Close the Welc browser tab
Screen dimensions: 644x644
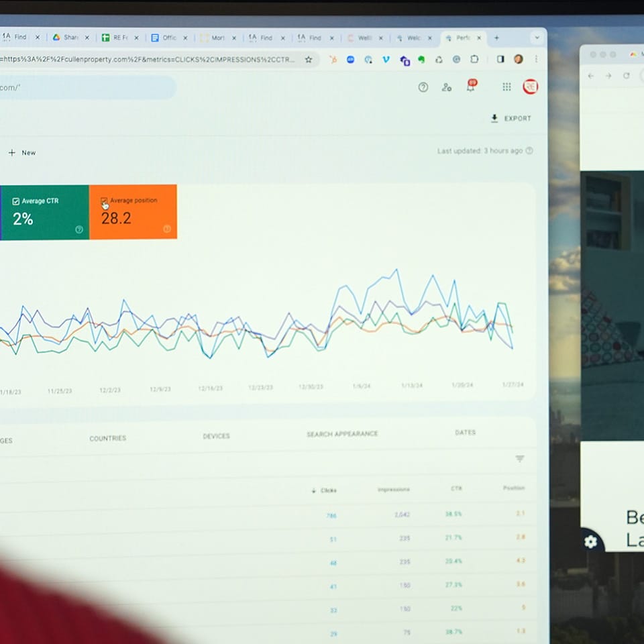[x=430, y=38]
